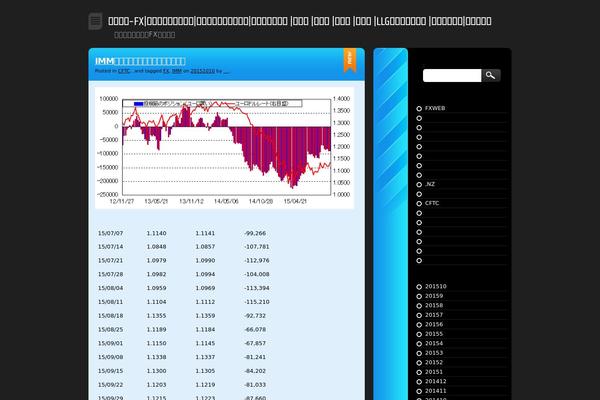Click the bullet icon beside .NZ
The image size is (600, 400).
(419, 184)
